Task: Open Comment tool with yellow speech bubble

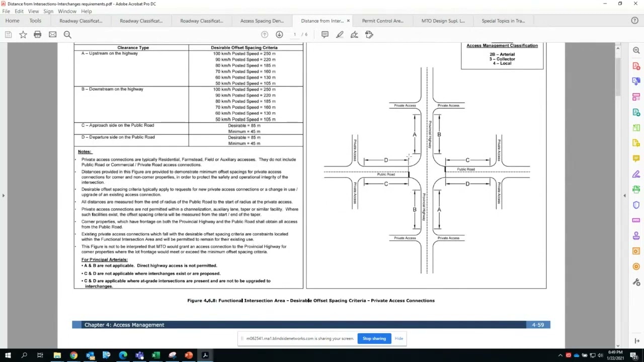Action: 636,158
